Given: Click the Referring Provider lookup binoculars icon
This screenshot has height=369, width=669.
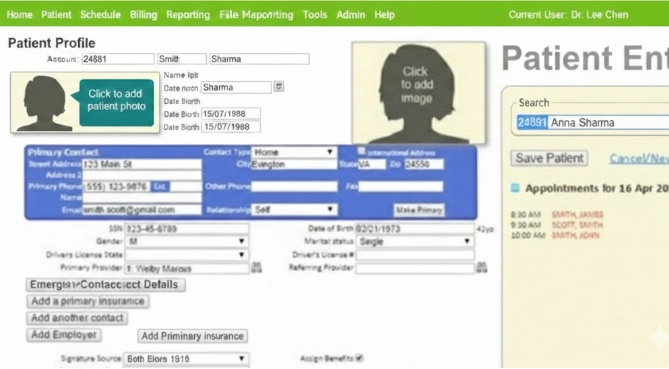Looking at the screenshot, I should (x=482, y=267).
